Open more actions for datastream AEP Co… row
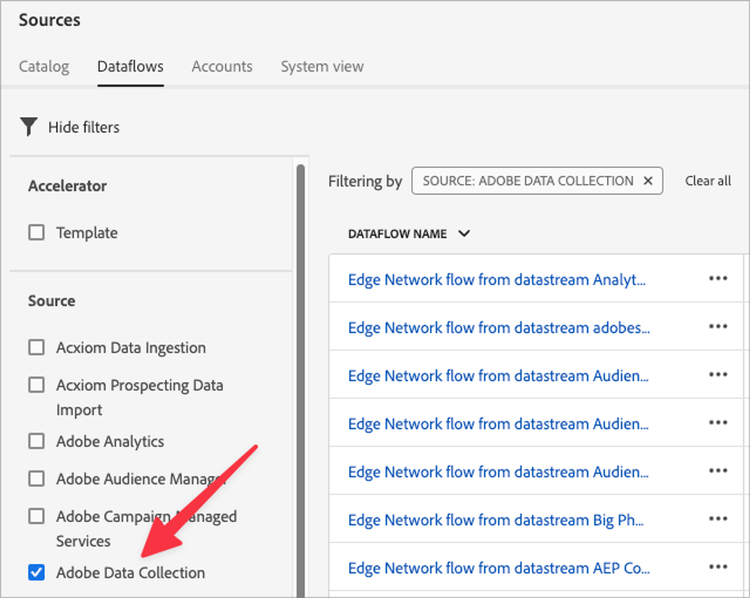750x598 pixels. point(718,567)
